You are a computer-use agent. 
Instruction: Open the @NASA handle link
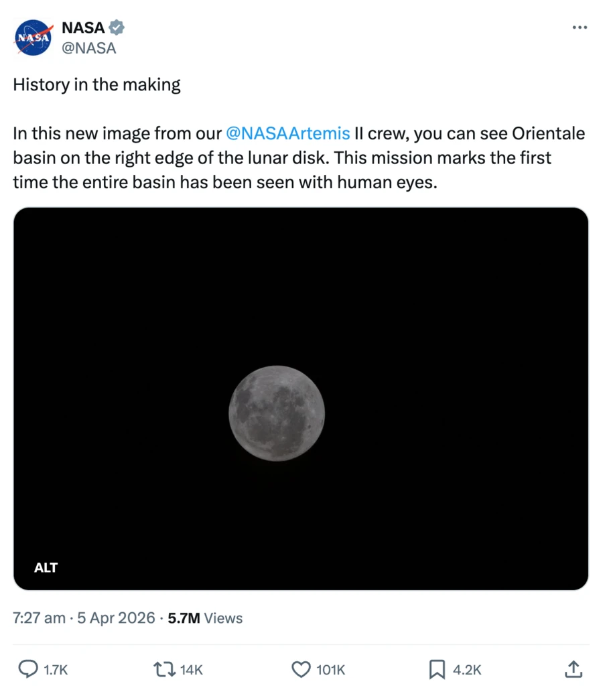(x=88, y=48)
